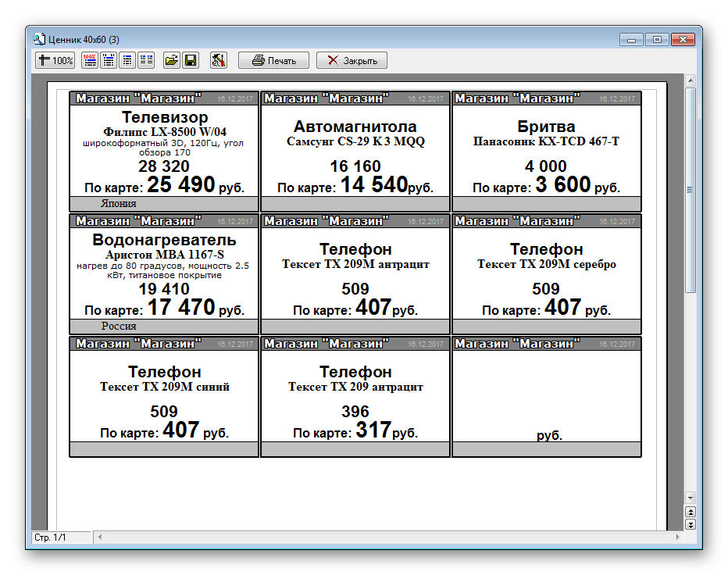Click Тексет TX 209M серебро text

click(x=547, y=264)
